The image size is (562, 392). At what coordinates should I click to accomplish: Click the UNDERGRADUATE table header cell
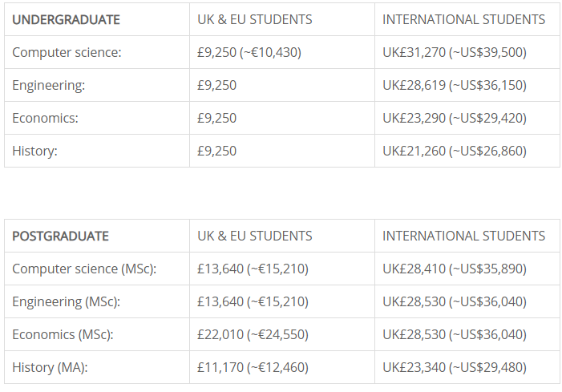coord(67,19)
